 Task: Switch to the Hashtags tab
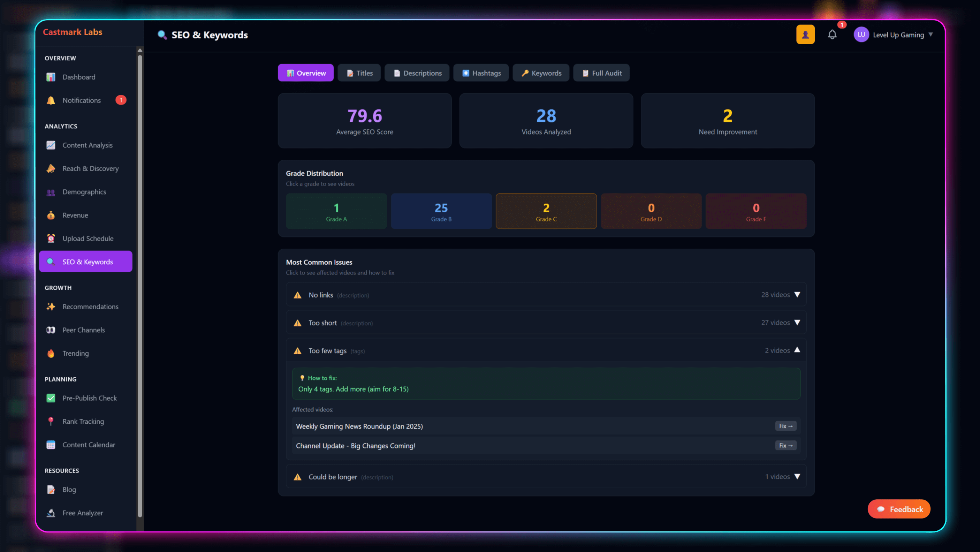click(481, 73)
